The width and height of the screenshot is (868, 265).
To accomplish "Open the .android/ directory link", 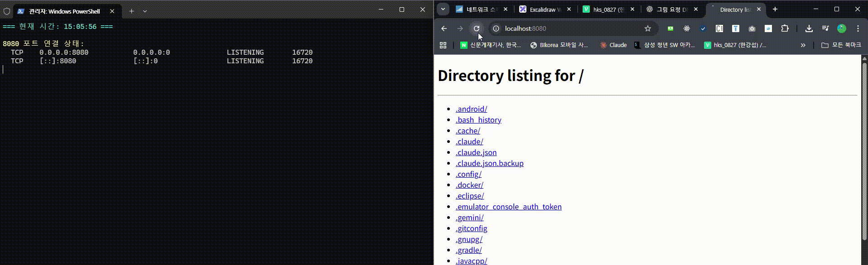I will click(x=471, y=109).
